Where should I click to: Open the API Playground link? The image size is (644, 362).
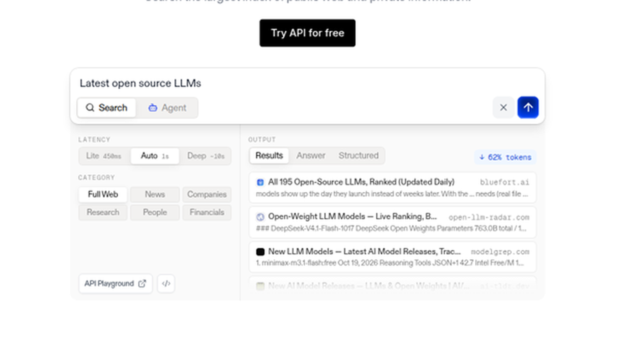point(115,284)
